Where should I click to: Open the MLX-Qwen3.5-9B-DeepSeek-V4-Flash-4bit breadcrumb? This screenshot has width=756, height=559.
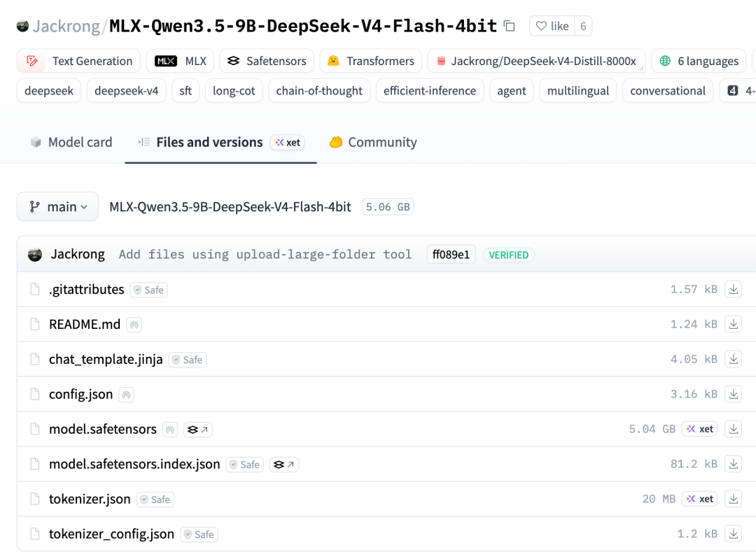230,206
